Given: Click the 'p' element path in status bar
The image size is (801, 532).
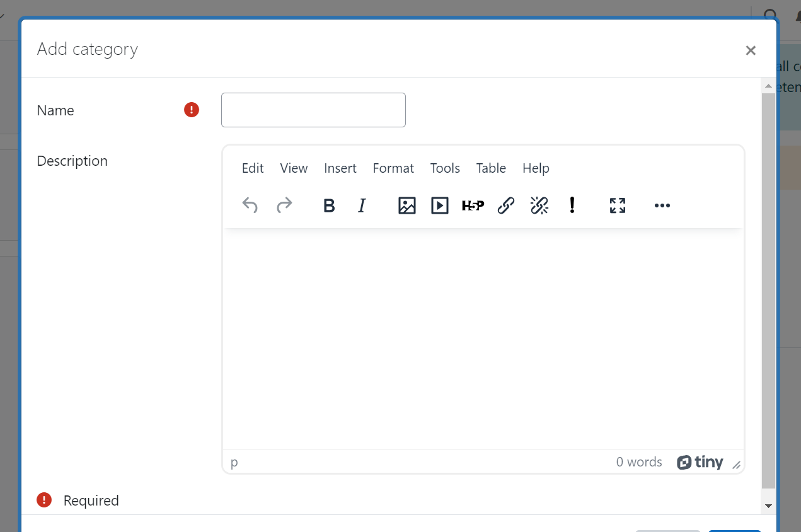Looking at the screenshot, I should pyautogui.click(x=234, y=462).
